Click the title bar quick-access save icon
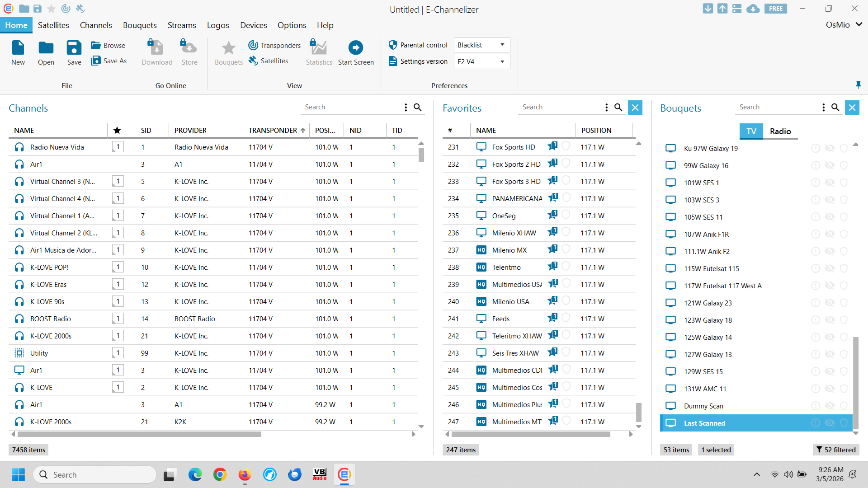 [x=38, y=9]
